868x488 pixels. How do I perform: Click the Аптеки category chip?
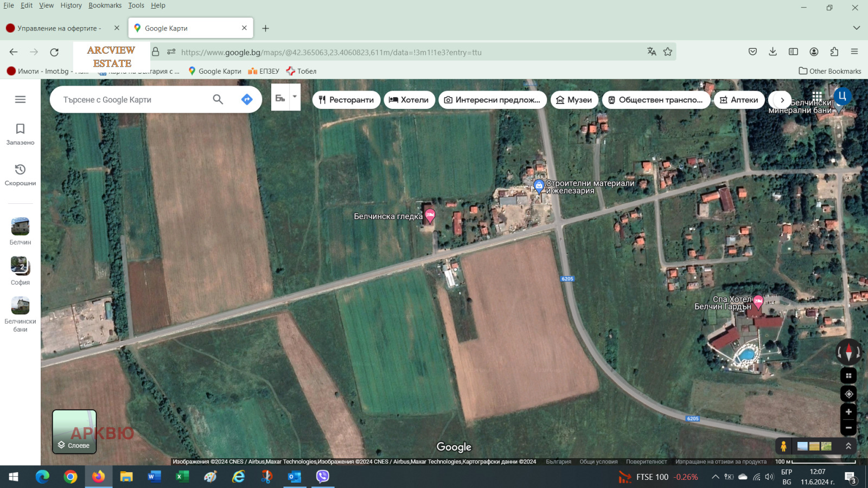739,100
